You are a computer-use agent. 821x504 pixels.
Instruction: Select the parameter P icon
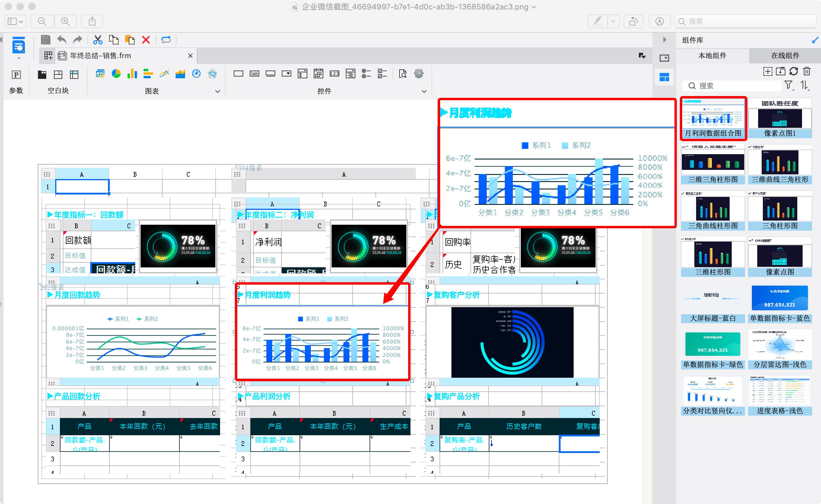[x=16, y=75]
